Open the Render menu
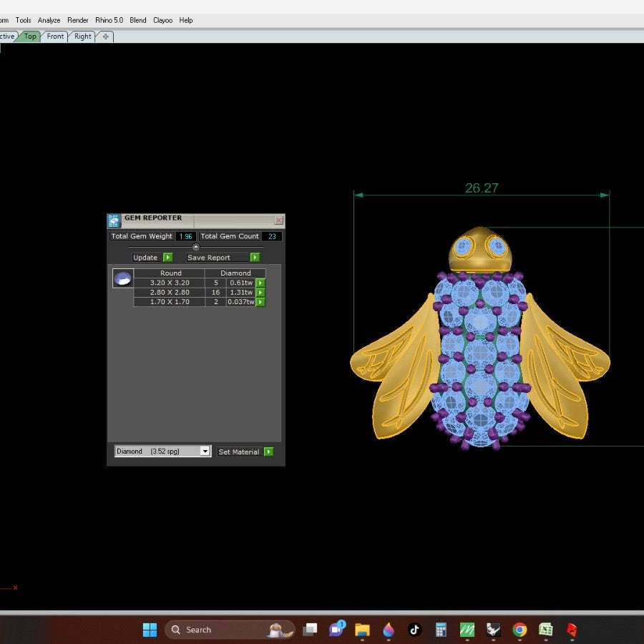Viewport: 644px width, 644px height. click(78, 21)
